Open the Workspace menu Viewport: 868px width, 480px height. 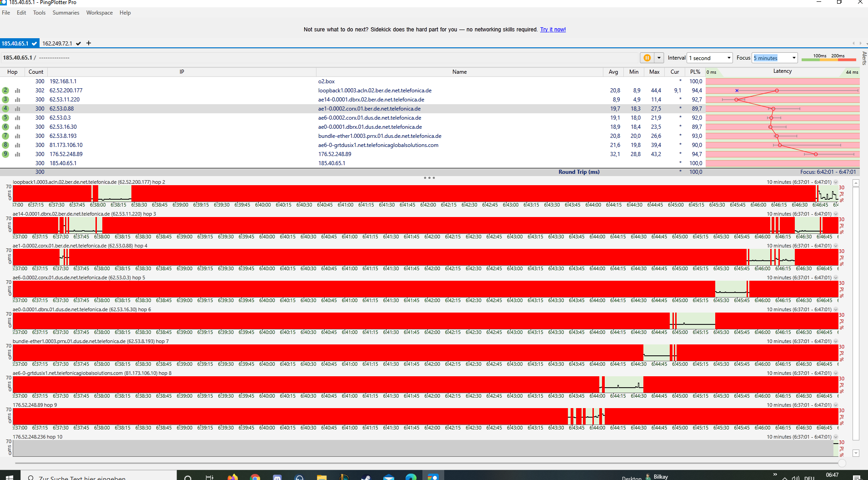pos(100,13)
